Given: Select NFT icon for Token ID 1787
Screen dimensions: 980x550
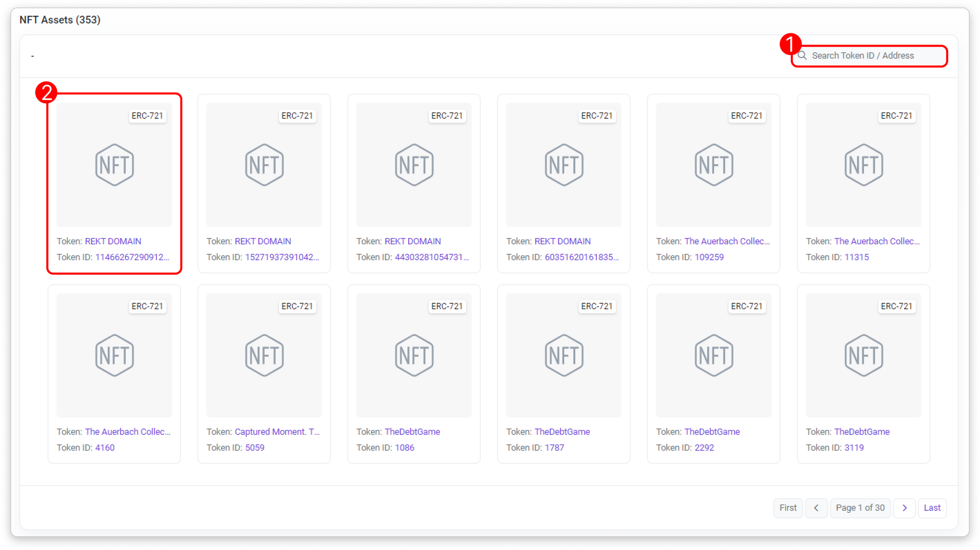Looking at the screenshot, I should pos(564,356).
